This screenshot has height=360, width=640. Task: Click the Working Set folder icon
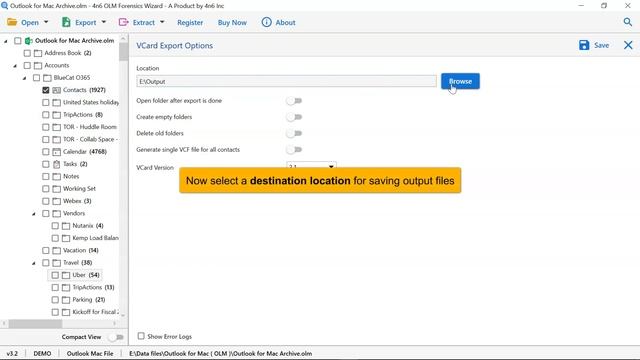click(x=57, y=189)
